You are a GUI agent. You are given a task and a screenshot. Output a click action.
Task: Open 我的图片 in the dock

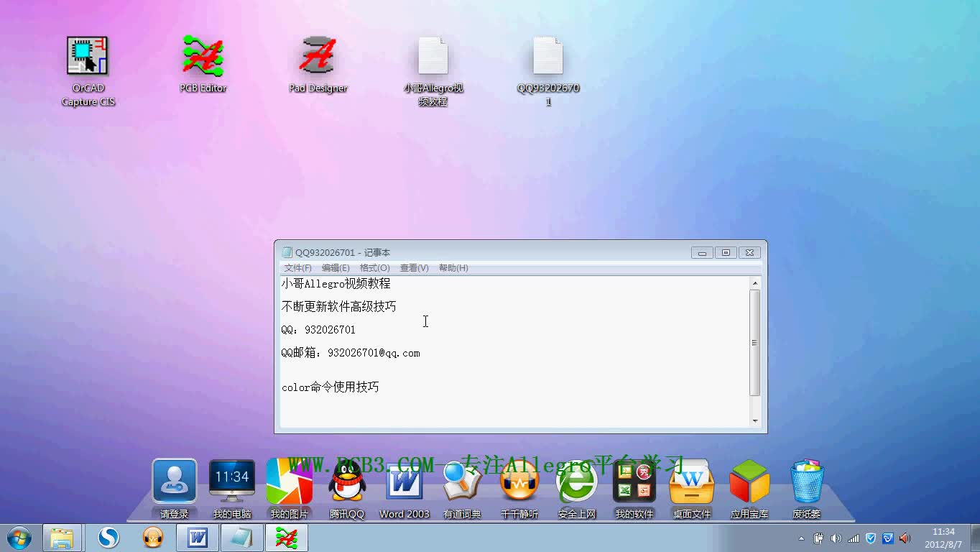click(x=290, y=489)
